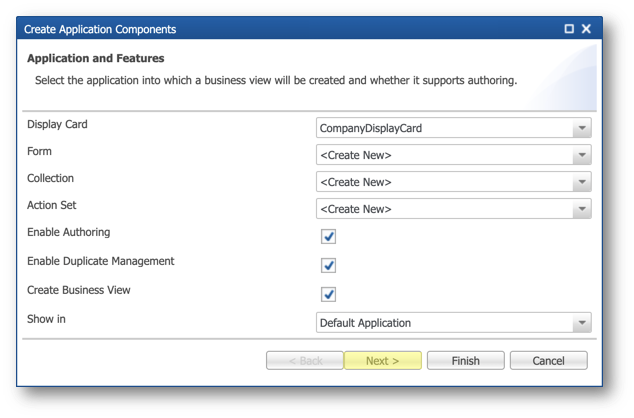This screenshot has width=634, height=418.
Task: Expand the Form dropdown arrow
Action: 582,155
